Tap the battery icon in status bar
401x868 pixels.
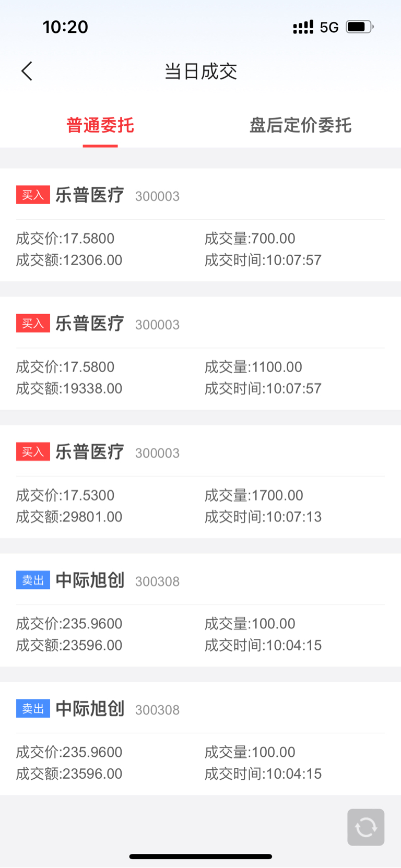click(360, 27)
